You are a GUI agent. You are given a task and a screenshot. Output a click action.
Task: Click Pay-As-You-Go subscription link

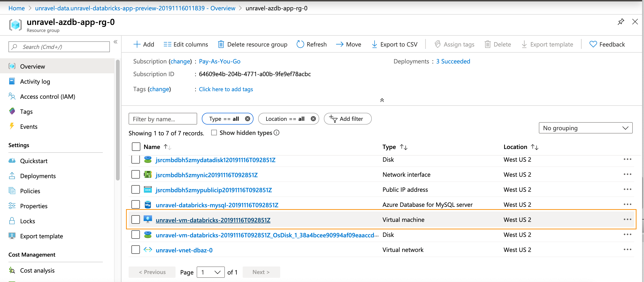tap(219, 61)
